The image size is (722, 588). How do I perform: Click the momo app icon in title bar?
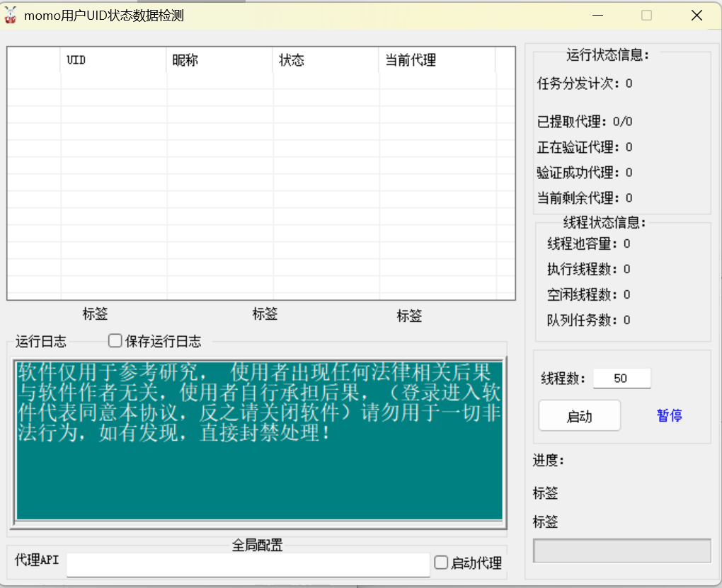pos(10,15)
